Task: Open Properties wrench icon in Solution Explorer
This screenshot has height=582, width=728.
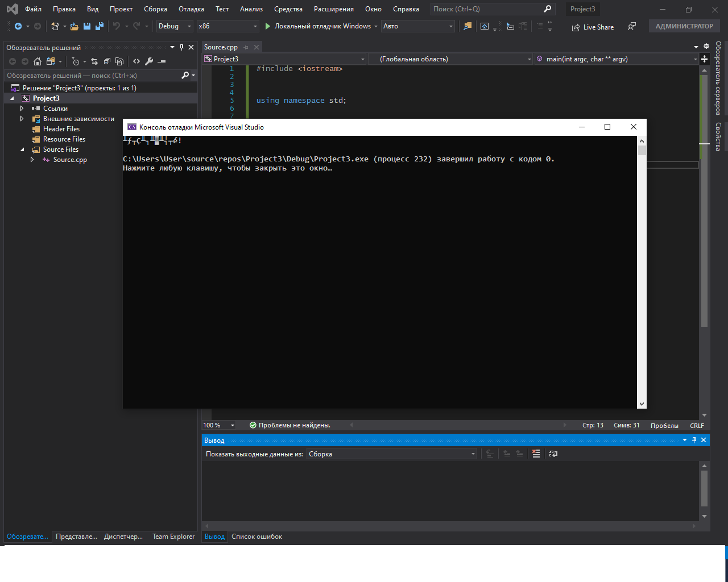Action: [149, 61]
